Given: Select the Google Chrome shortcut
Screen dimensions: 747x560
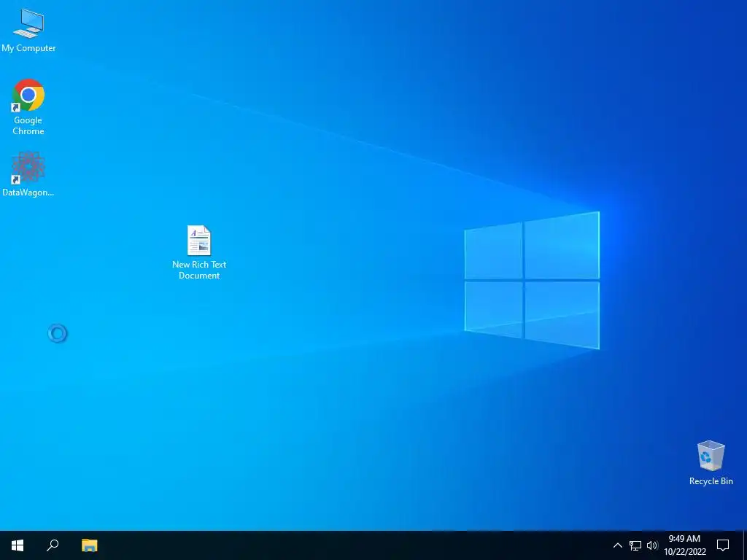Looking at the screenshot, I should click(x=28, y=106).
